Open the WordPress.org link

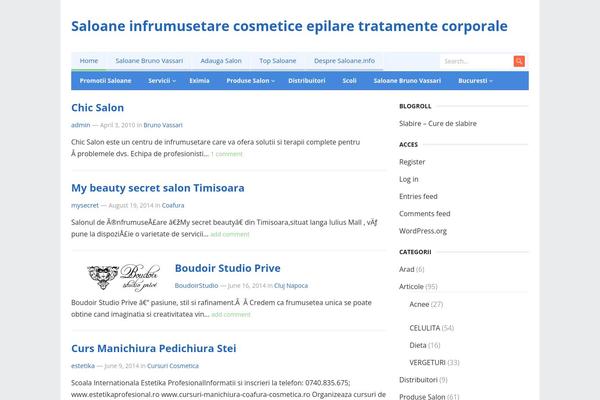pos(423,231)
